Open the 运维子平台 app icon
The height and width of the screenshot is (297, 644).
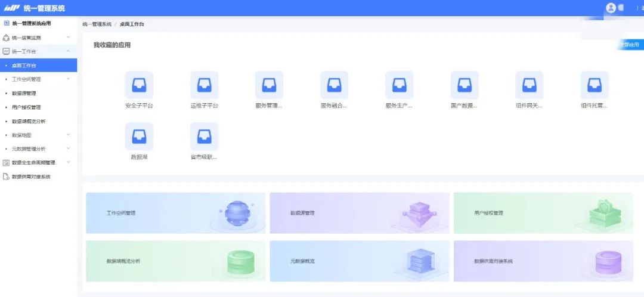click(x=204, y=85)
